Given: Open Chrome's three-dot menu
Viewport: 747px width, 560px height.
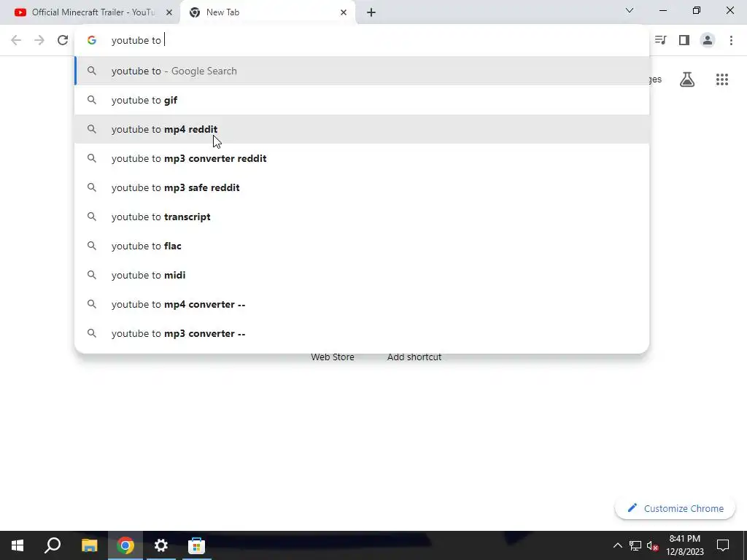Looking at the screenshot, I should point(731,40).
